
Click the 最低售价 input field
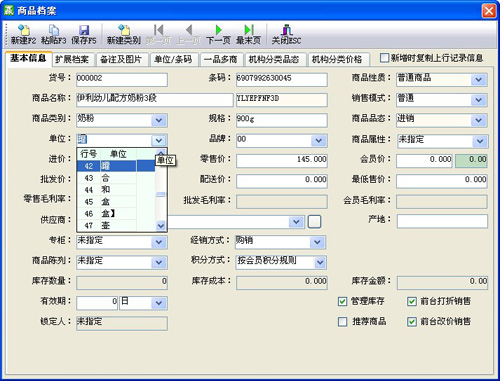pos(442,181)
